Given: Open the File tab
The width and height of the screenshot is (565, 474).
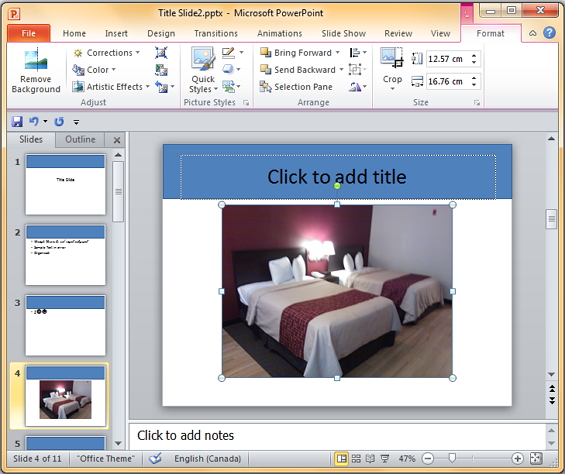Looking at the screenshot, I should 28,33.
